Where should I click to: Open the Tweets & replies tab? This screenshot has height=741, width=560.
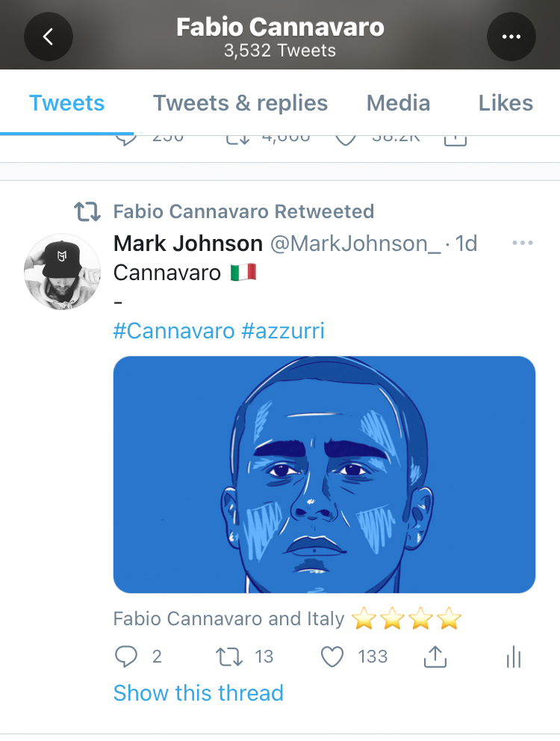pos(240,103)
